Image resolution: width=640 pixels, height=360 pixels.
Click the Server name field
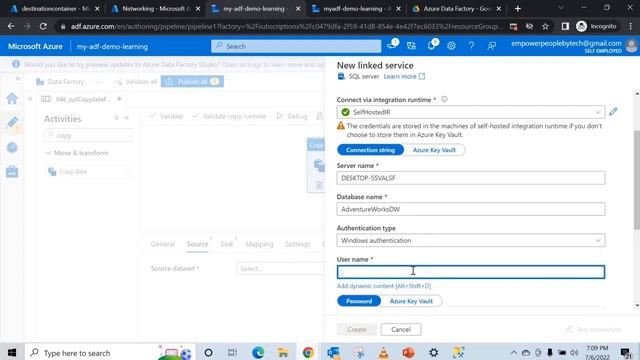click(471, 178)
